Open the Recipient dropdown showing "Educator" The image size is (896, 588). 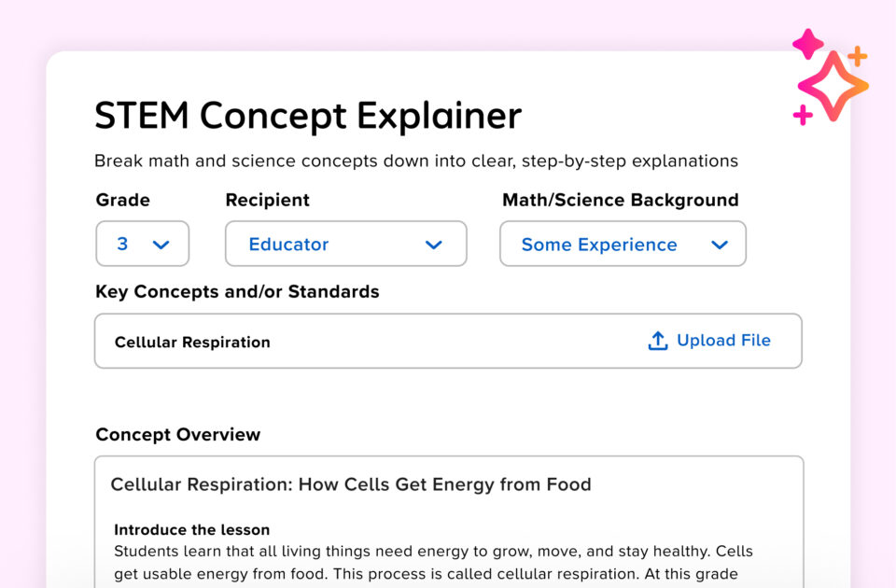click(x=345, y=244)
